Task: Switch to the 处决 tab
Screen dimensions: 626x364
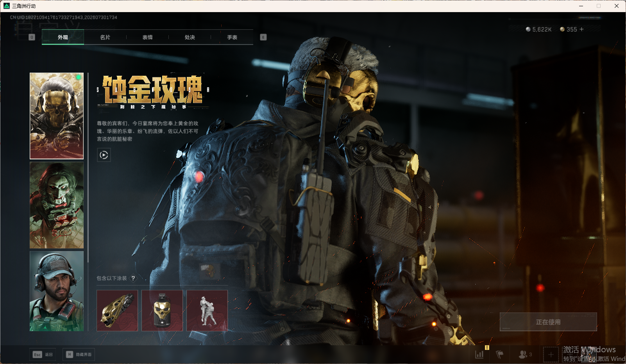Action: click(190, 37)
